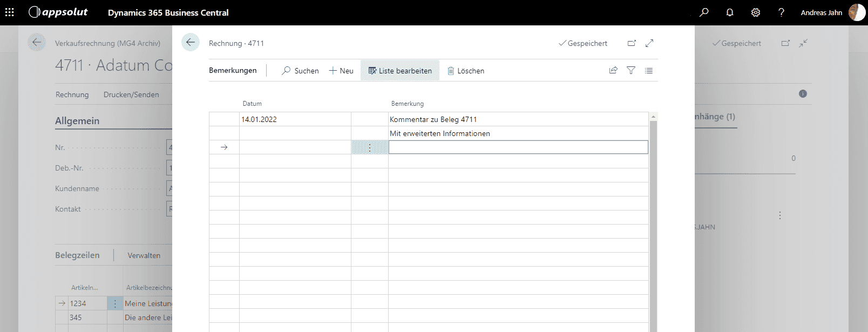The width and height of the screenshot is (868, 332).
Task: Click Löschen to delete line
Action: pos(465,71)
